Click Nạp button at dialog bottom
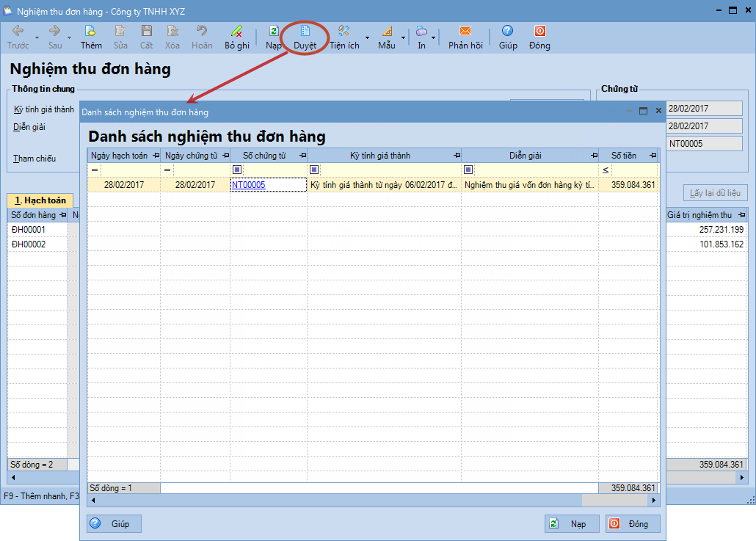This screenshot has height=541, width=756. pyautogui.click(x=572, y=524)
